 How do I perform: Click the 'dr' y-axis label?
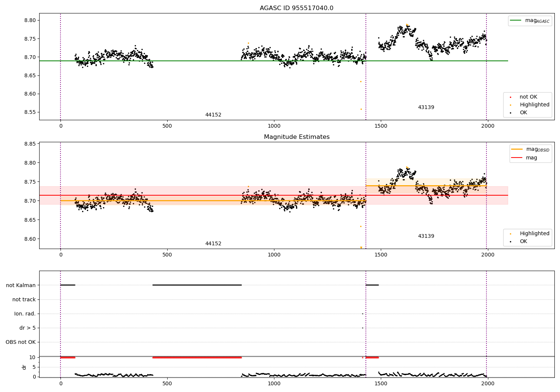(24, 367)
